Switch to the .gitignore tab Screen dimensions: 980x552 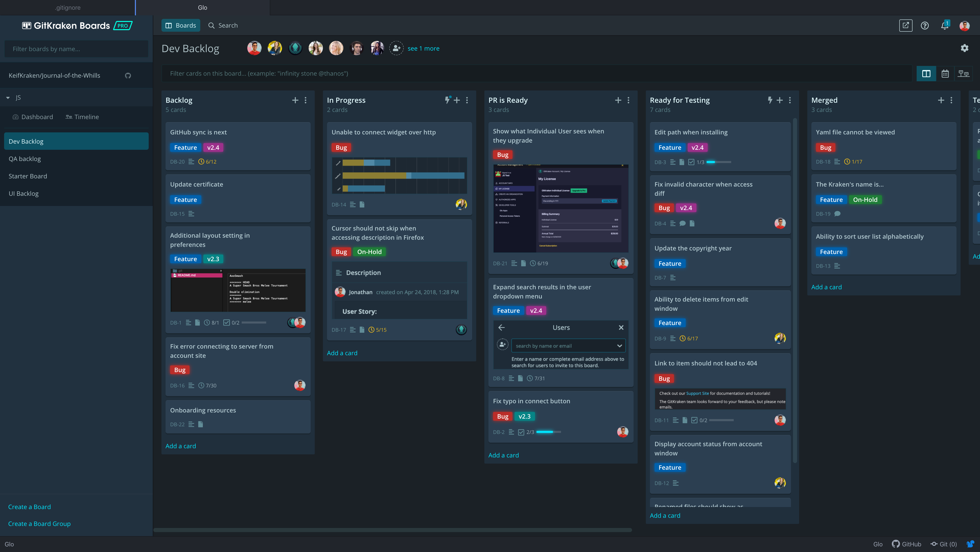click(68, 8)
